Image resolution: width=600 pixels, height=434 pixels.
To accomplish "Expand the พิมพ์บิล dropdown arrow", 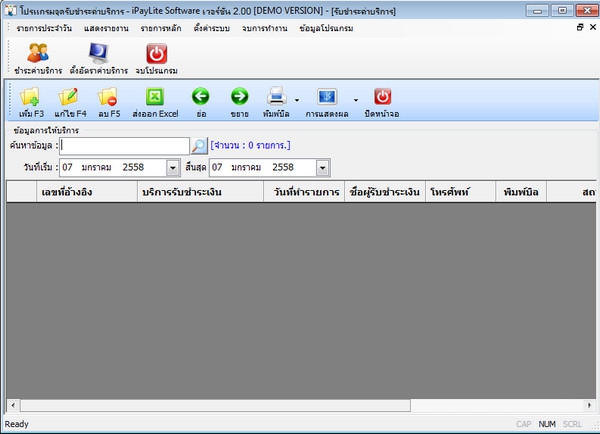I will (297, 100).
